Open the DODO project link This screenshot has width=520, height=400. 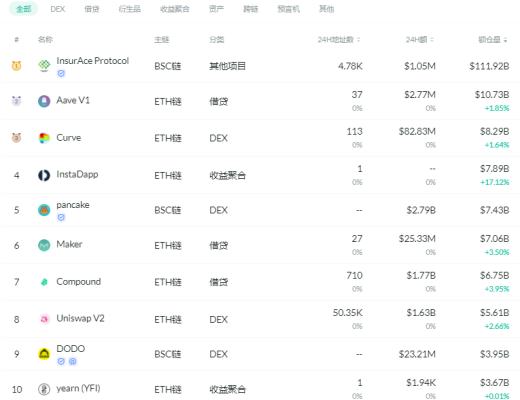[71, 349]
